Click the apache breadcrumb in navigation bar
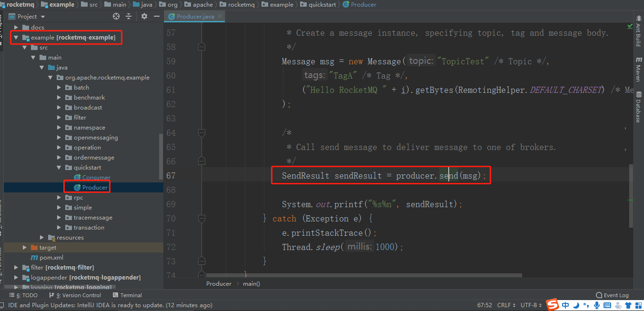 tap(199, 4)
